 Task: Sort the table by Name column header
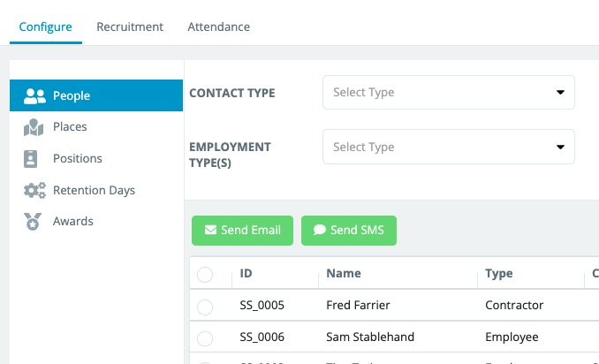tap(344, 274)
